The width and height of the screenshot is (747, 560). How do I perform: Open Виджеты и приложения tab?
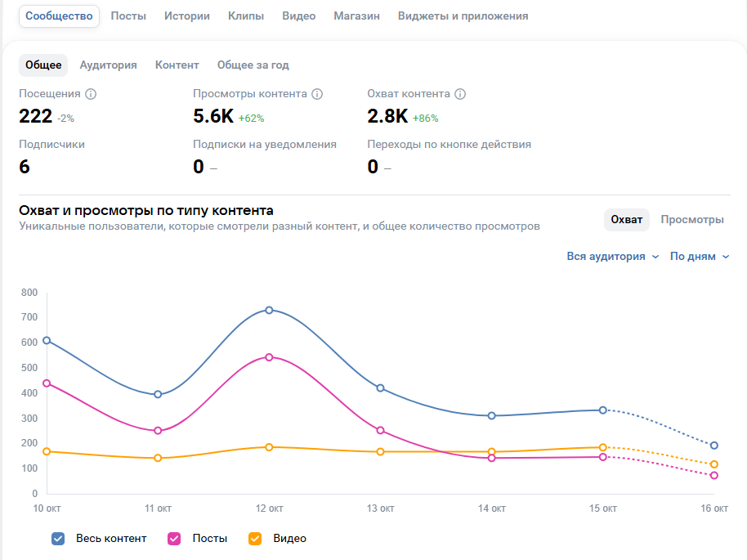[x=463, y=16]
